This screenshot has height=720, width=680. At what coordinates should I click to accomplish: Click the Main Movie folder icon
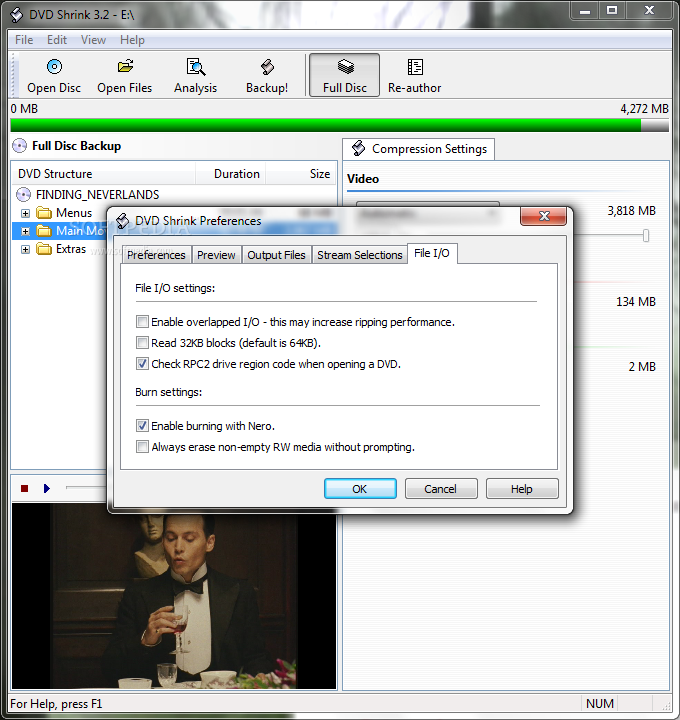coord(44,231)
